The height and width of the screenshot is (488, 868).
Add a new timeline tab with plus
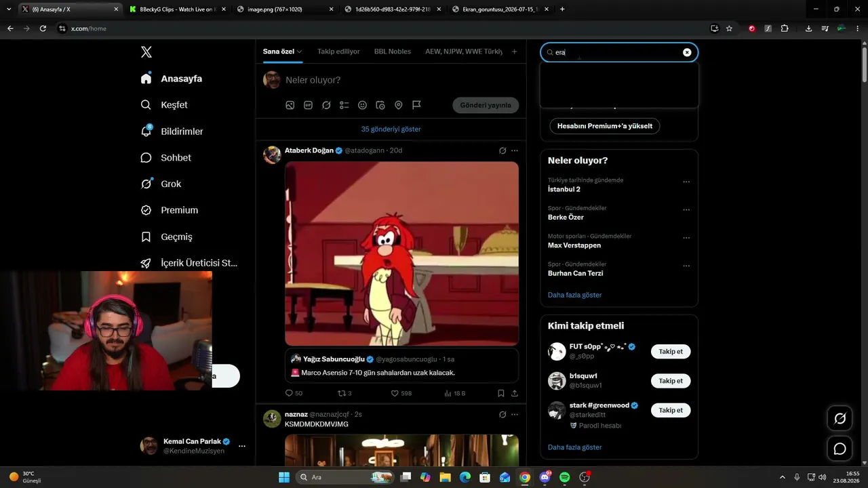pyautogui.click(x=514, y=52)
